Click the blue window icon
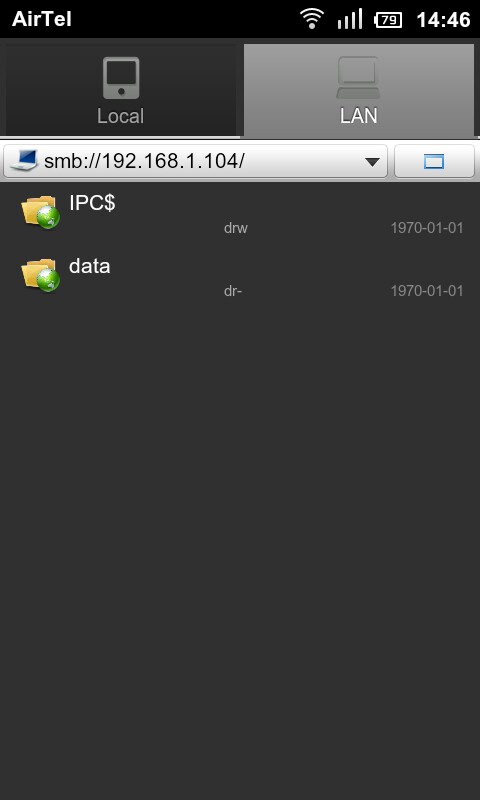Image resolution: width=480 pixels, height=800 pixels. click(x=434, y=162)
